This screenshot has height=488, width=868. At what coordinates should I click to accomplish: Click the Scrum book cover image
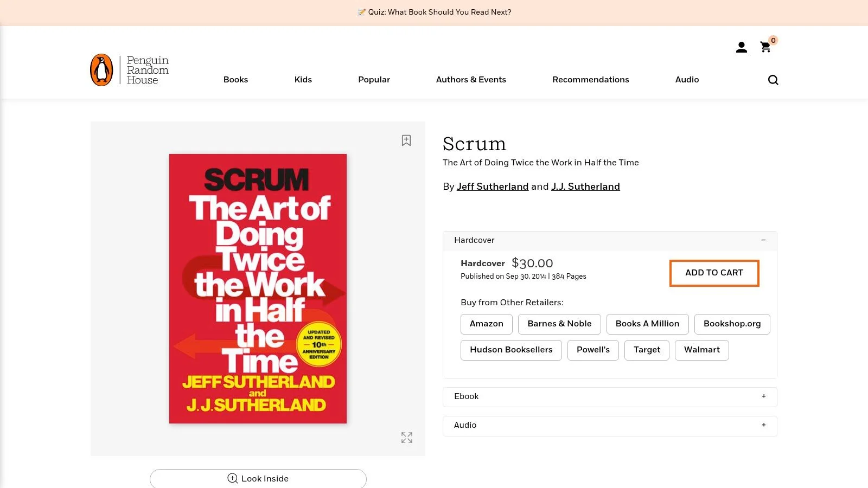(x=258, y=288)
